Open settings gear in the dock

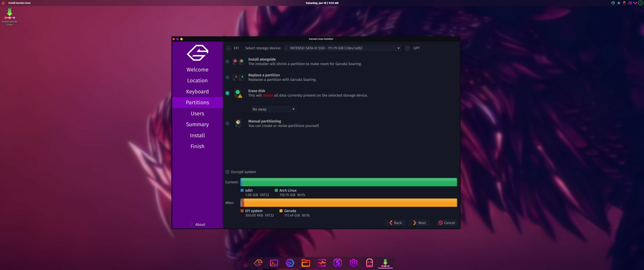pos(353,263)
